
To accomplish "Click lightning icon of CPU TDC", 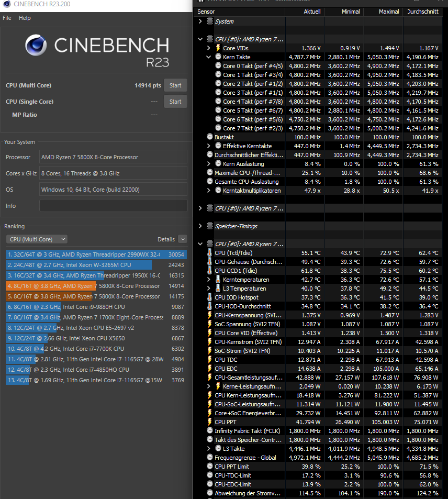I will pos(210,360).
